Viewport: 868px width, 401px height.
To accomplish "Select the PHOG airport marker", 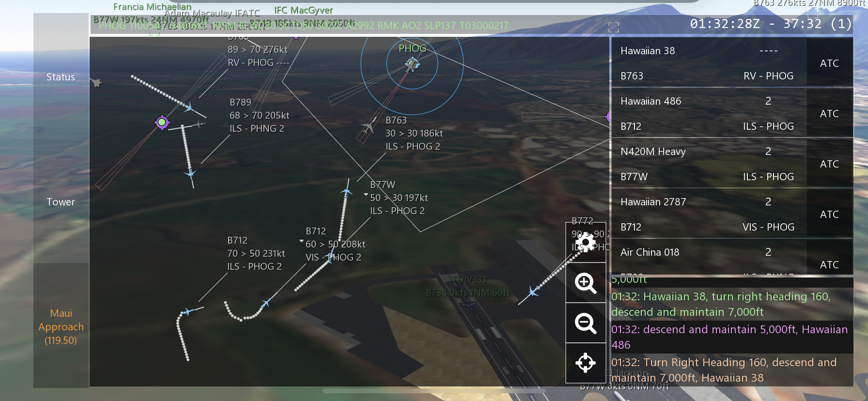I will click(412, 63).
